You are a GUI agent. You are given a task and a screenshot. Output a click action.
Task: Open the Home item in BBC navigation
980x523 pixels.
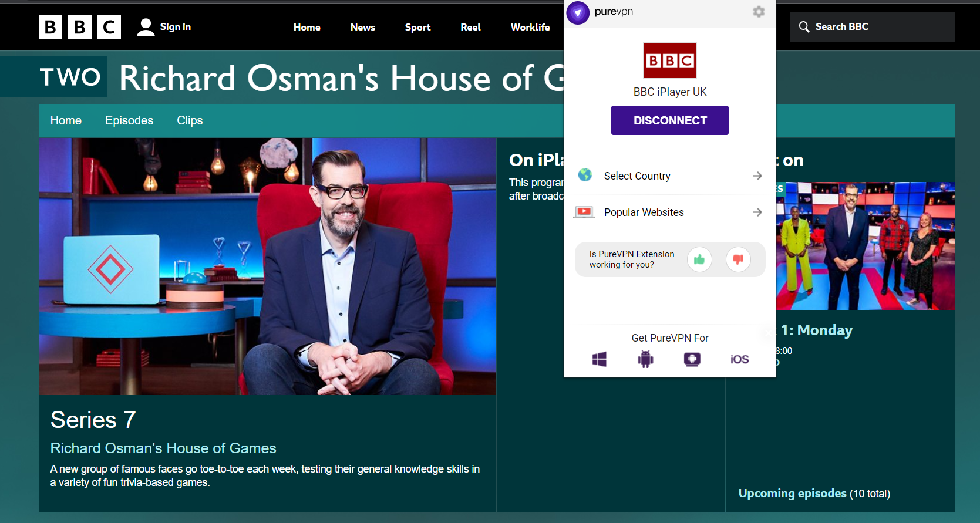tap(307, 27)
